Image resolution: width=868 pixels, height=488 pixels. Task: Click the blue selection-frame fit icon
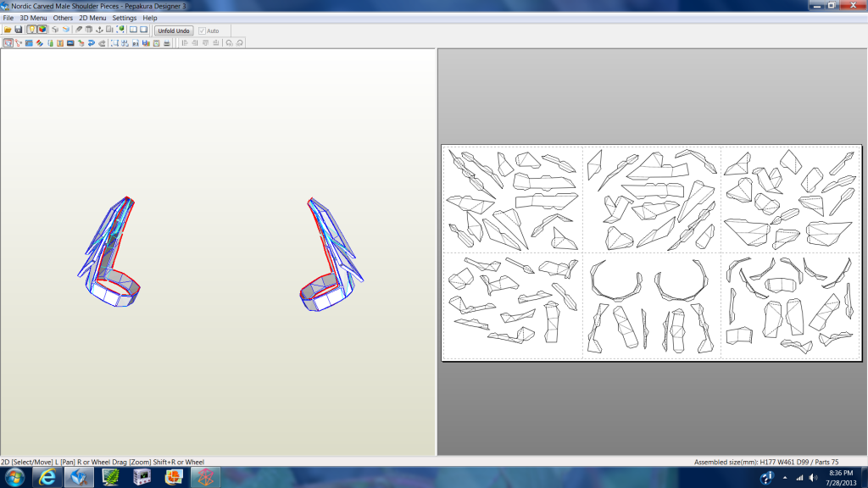click(x=114, y=42)
